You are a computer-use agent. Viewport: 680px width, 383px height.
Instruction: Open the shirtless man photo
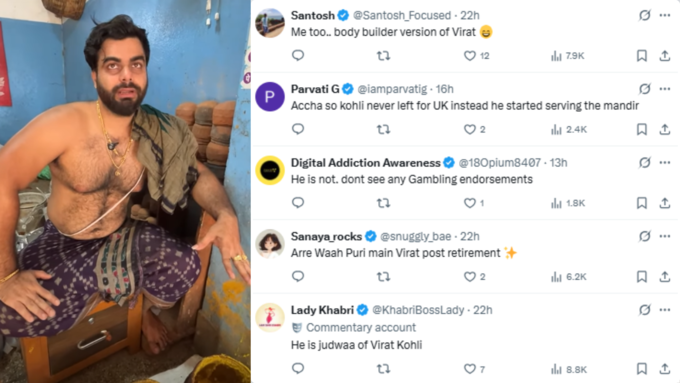click(x=125, y=191)
